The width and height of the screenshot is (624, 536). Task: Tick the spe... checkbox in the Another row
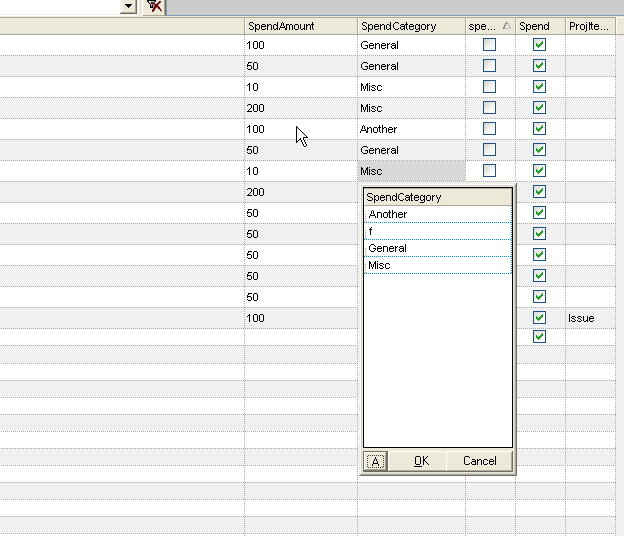(x=489, y=129)
